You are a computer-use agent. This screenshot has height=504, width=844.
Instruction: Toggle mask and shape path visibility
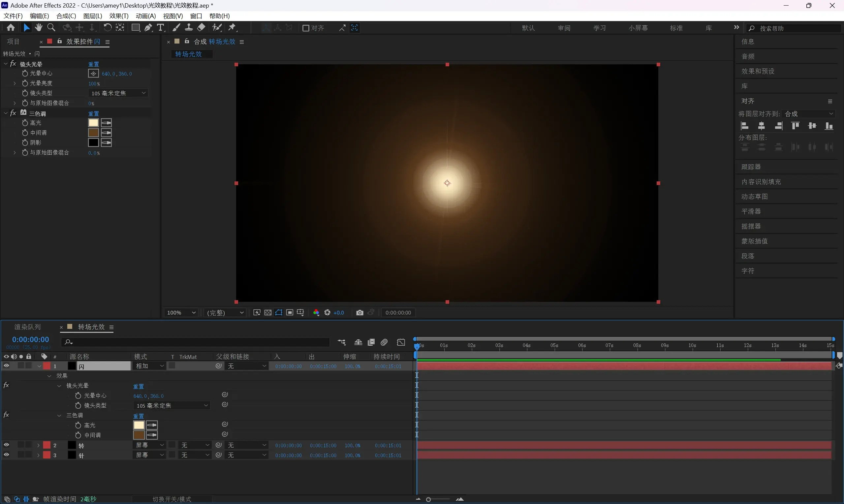[x=279, y=313]
